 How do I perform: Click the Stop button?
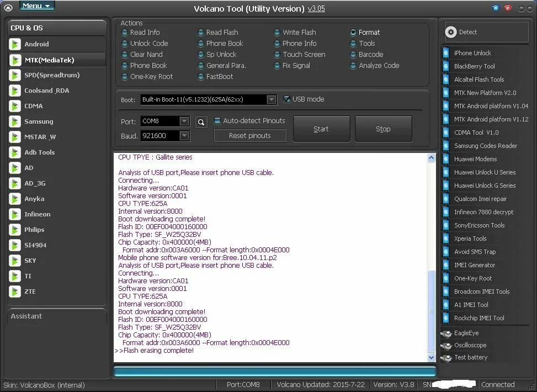383,129
